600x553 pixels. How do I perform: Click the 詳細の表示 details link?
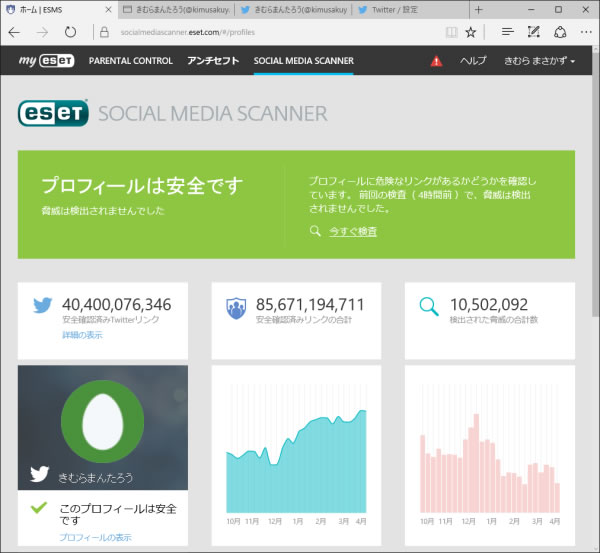pos(82,335)
